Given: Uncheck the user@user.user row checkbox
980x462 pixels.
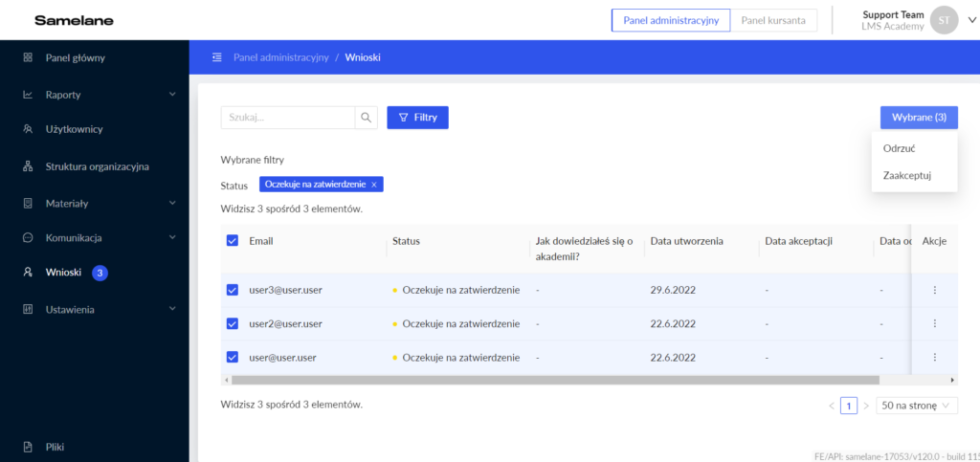Looking at the screenshot, I should (x=233, y=357).
